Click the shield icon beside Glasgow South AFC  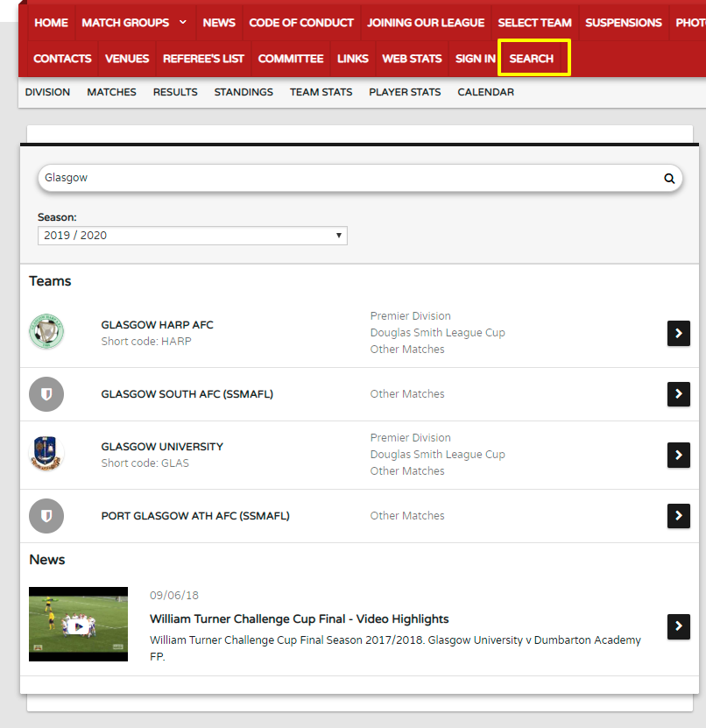(46, 394)
